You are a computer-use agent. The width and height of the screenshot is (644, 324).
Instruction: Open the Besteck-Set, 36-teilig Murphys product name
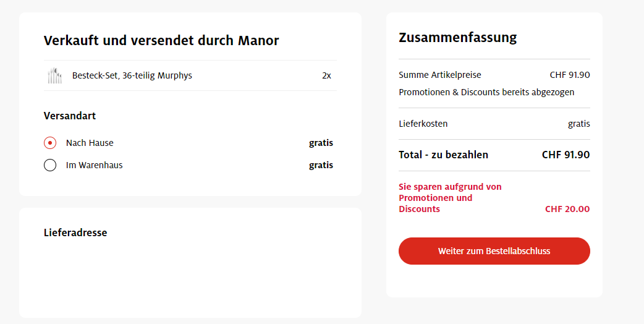pos(132,75)
